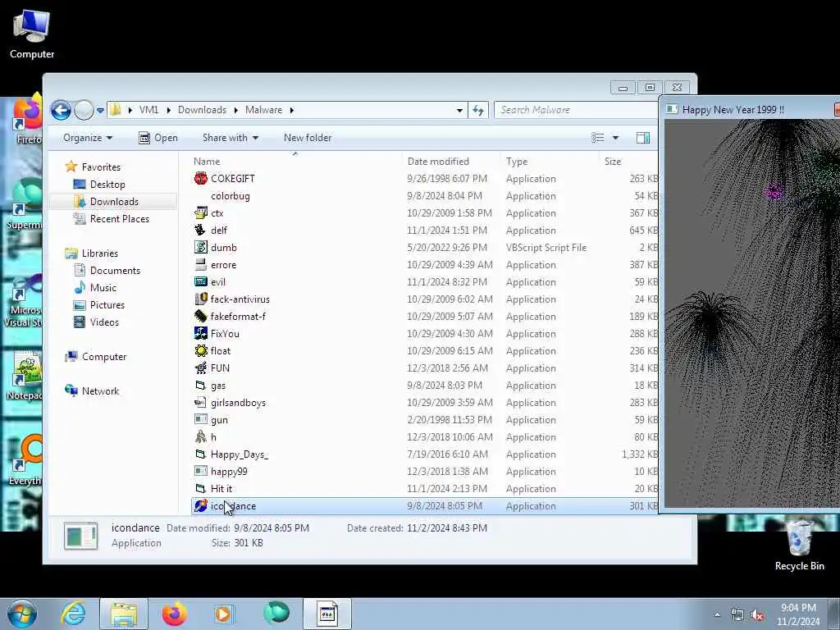Click the Downloads breadcrumb segment
840x630 pixels.
click(x=202, y=110)
